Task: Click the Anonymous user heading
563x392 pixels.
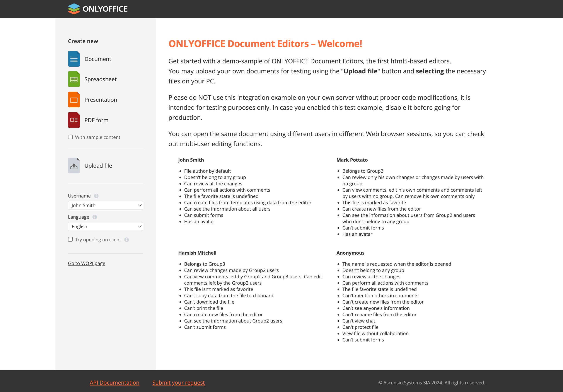Action: [x=350, y=253]
